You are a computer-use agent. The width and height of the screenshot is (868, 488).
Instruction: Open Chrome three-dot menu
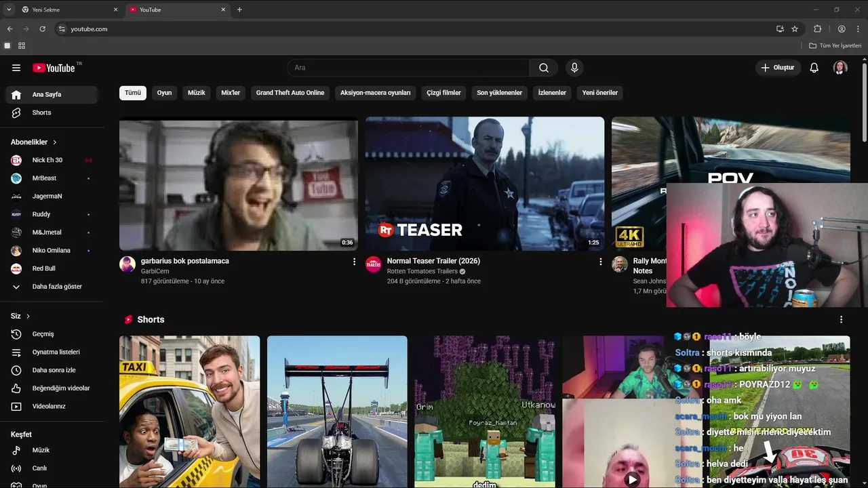(858, 29)
